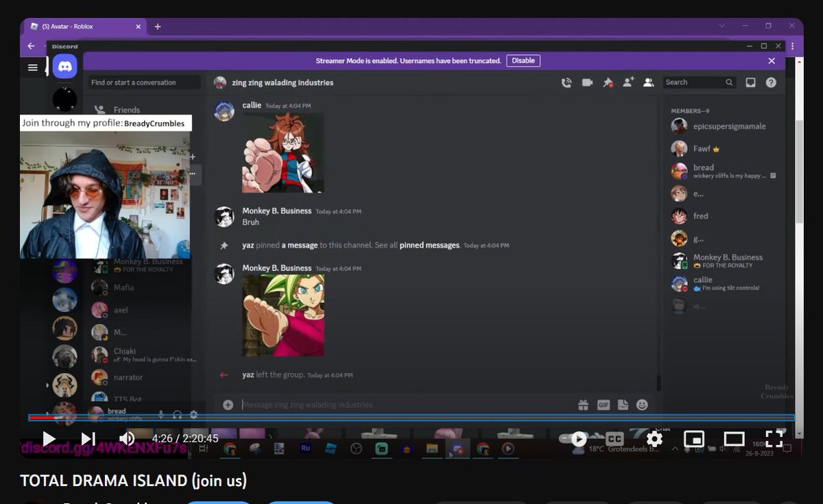
Task: Start a video call in Discord
Action: (x=587, y=82)
